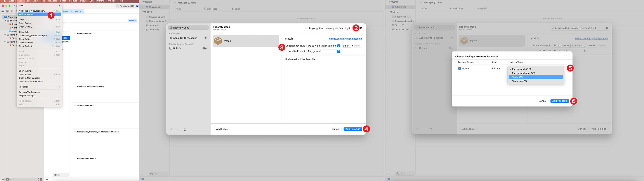Collapse the Shared folder in navigator
This screenshot has width=644, height=181.
5,21
